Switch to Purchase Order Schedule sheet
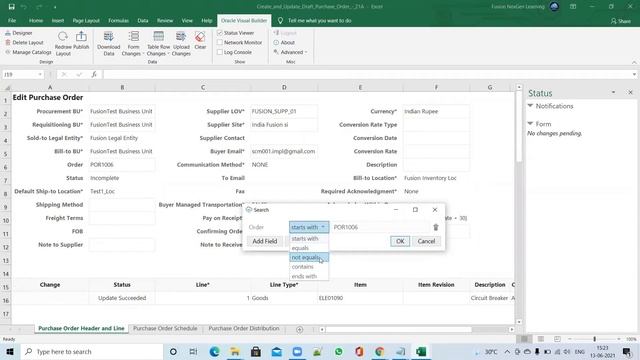The height and width of the screenshot is (360, 640). [x=165, y=329]
